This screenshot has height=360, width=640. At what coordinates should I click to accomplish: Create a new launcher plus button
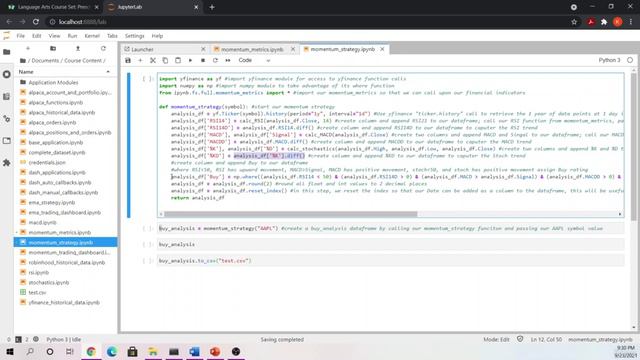(28, 49)
